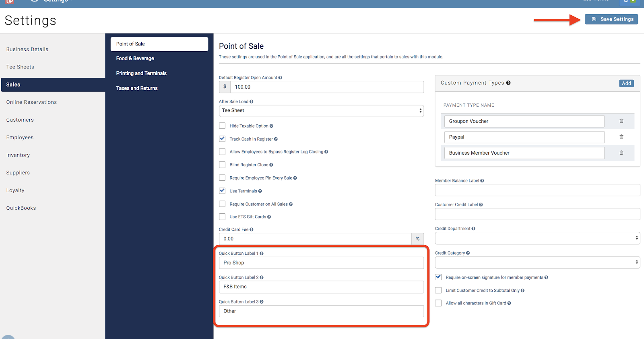Viewport: 644px width, 339px height.
Task: Go to Tee Sheets settings
Action: pos(20,67)
